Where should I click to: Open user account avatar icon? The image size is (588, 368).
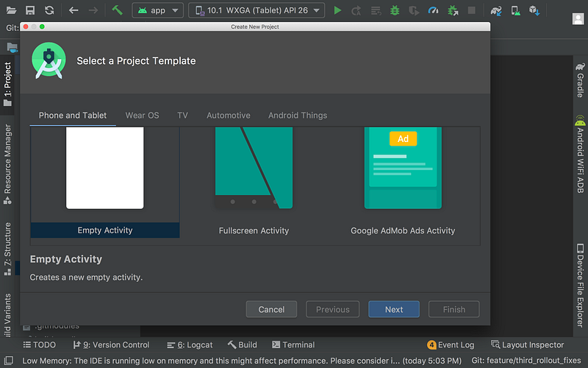point(578,18)
